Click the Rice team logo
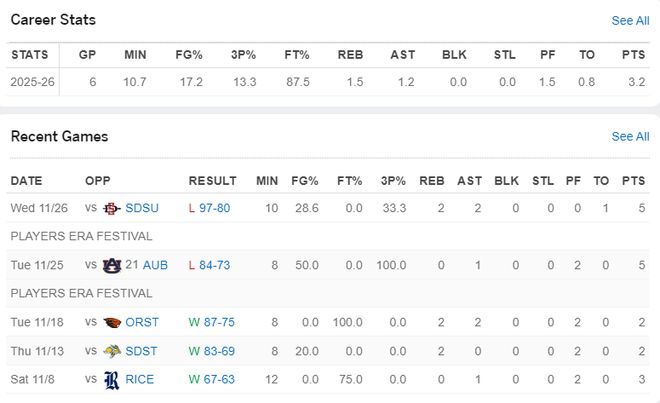 coord(112,379)
